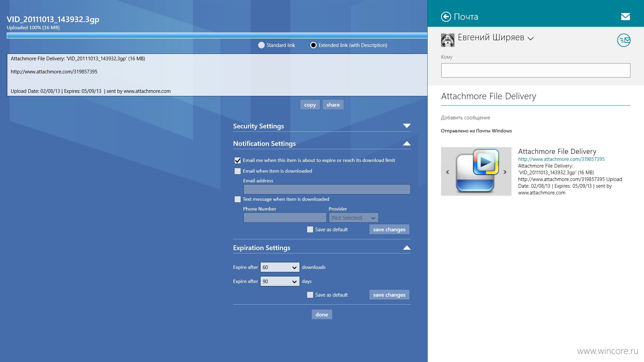
Task: Open the attachmore.com/319857395 link in mail preview
Action: click(561, 159)
